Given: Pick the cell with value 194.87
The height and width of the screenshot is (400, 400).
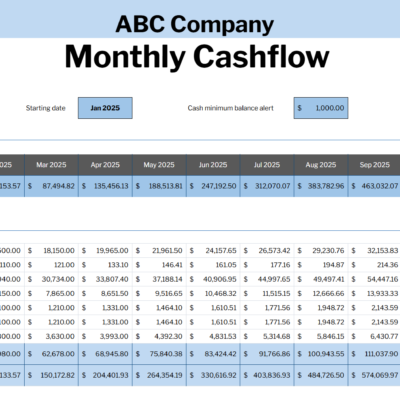Looking at the screenshot, I should [321, 265].
